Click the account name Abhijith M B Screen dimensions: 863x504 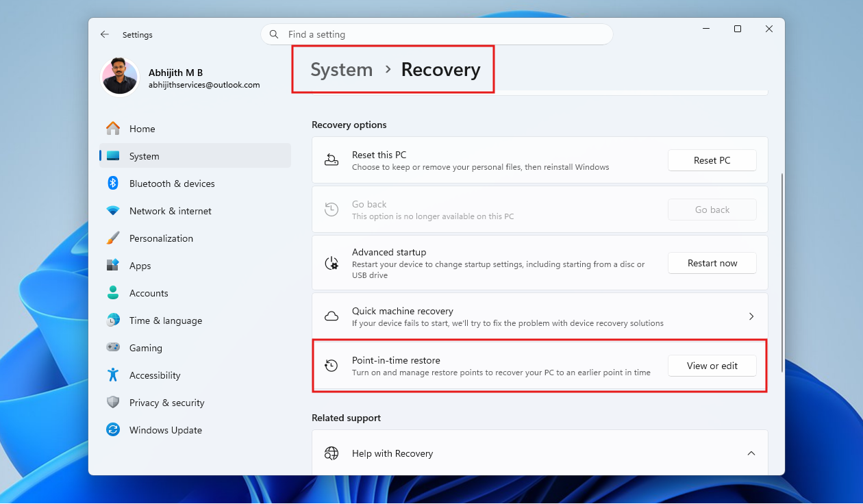pyautogui.click(x=175, y=73)
